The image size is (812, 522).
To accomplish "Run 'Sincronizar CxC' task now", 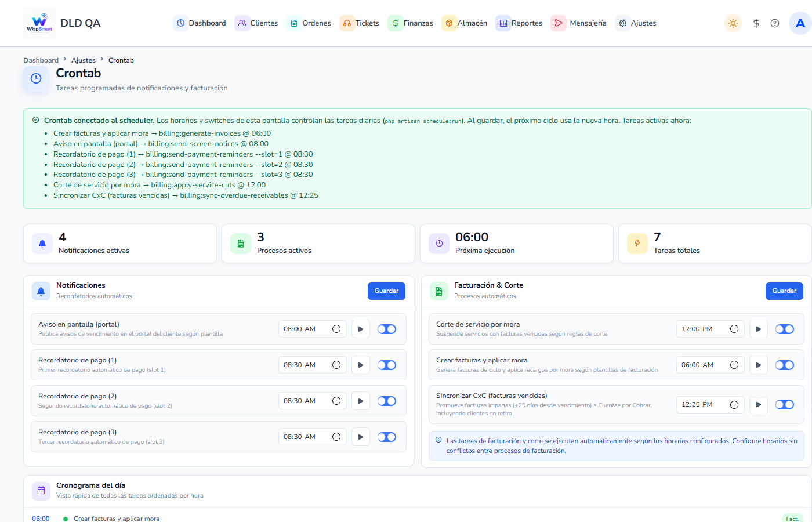I will click(759, 404).
